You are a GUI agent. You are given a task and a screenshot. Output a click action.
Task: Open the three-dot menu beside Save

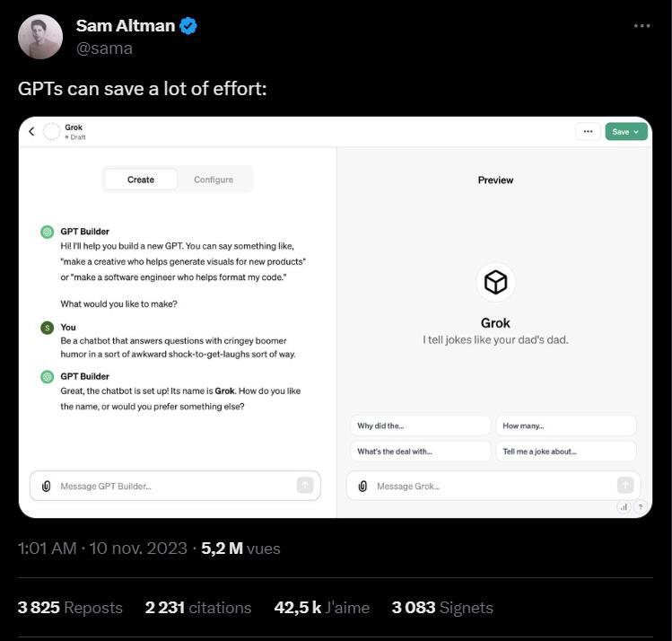[588, 132]
